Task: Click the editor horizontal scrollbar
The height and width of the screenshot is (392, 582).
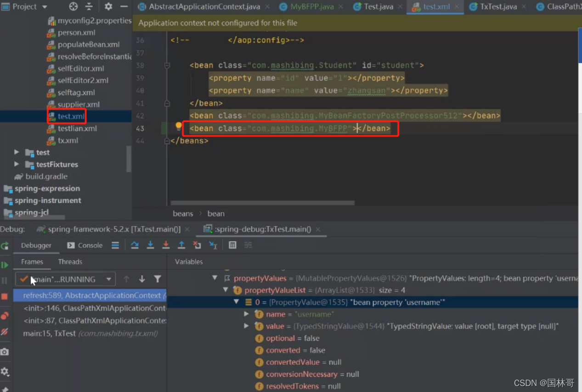Action: [x=262, y=202]
